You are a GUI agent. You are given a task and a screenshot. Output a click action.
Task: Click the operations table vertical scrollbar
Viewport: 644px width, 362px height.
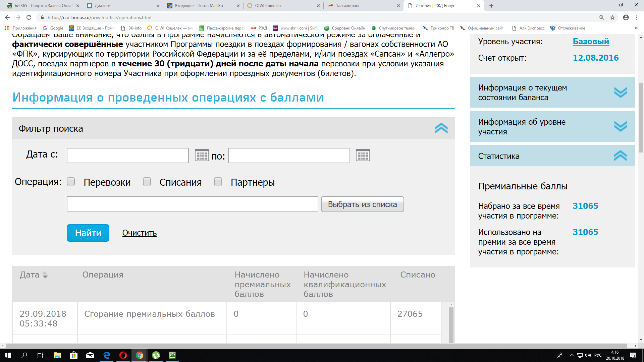451,323
